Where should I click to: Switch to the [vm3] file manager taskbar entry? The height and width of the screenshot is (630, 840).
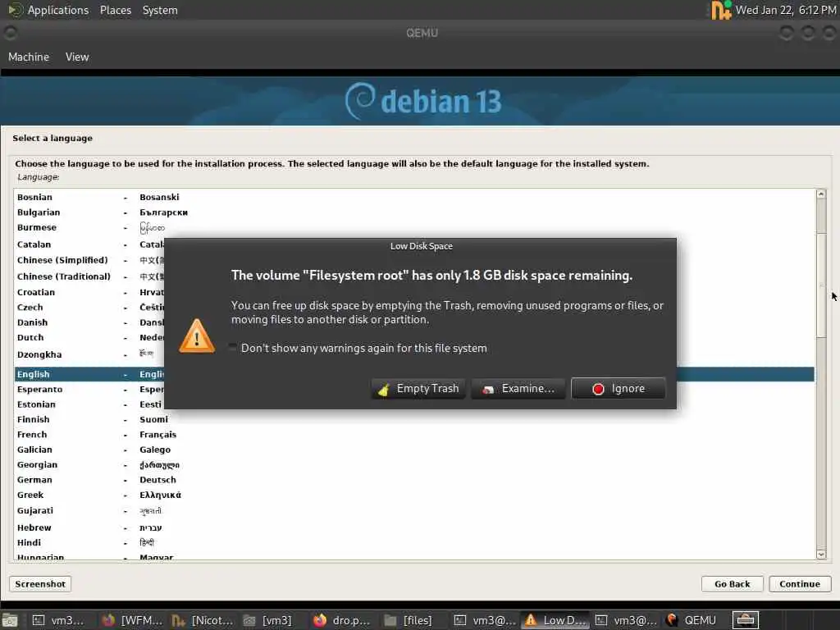click(x=272, y=620)
